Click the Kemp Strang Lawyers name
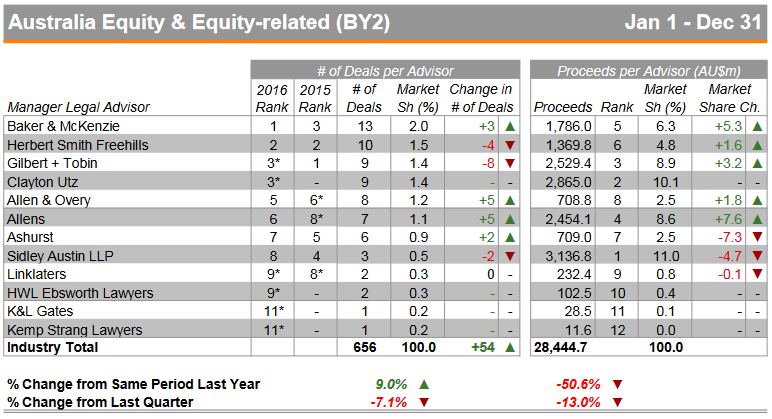The width and height of the screenshot is (772, 419). click(75, 330)
